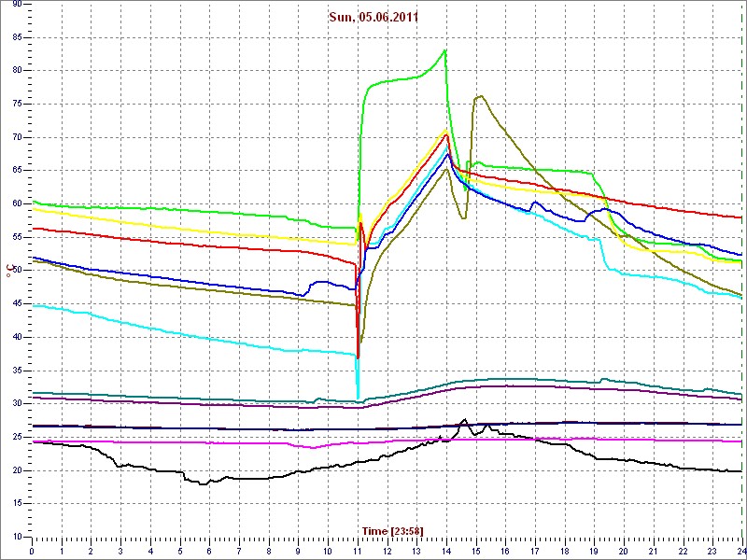747x560 pixels.
Task: Click hour 11 on the time axis
Action: (358, 551)
